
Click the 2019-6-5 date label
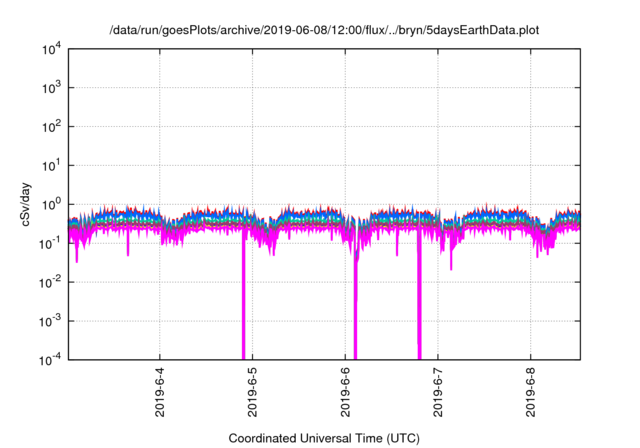[x=252, y=392]
